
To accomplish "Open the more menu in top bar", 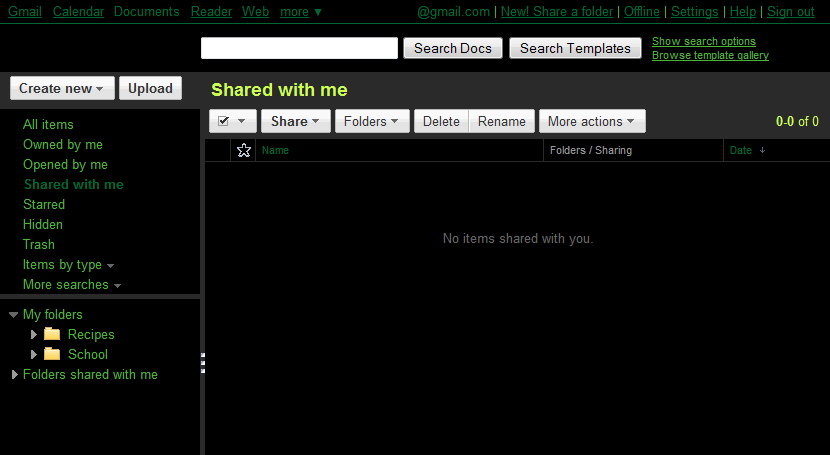I will [x=301, y=12].
